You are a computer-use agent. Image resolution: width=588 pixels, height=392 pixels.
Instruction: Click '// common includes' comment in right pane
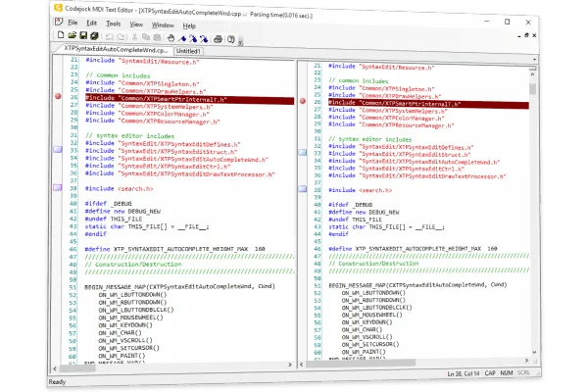[x=358, y=80]
